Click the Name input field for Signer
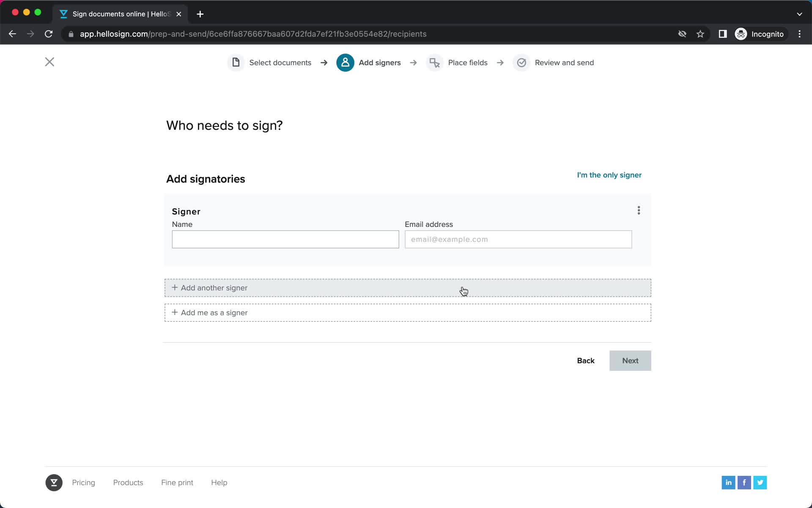The image size is (812, 508). (285, 239)
